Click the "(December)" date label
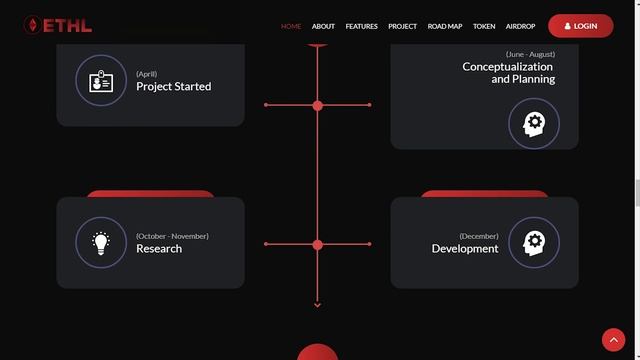The height and width of the screenshot is (360, 640). coord(479,236)
